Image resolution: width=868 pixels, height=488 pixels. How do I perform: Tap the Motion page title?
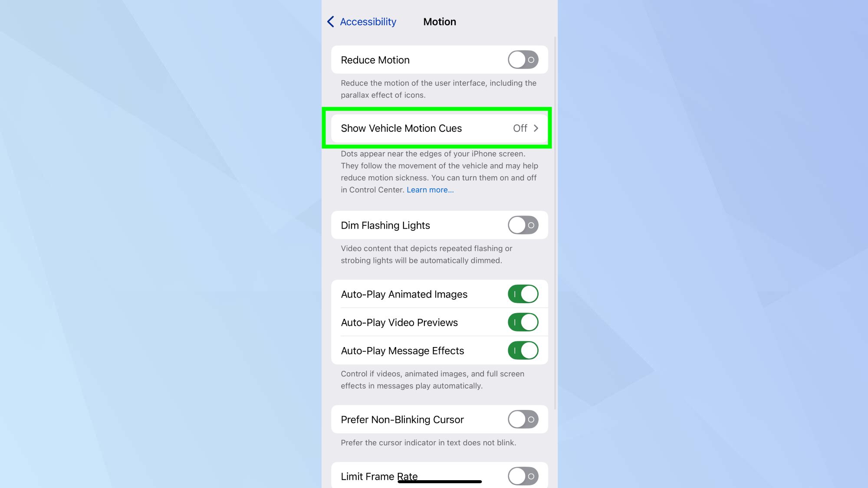coord(440,22)
